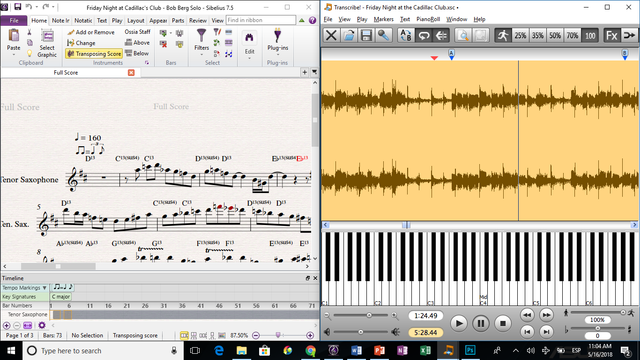
Task: Open Photoshop from the taskbar
Action: tap(470, 351)
